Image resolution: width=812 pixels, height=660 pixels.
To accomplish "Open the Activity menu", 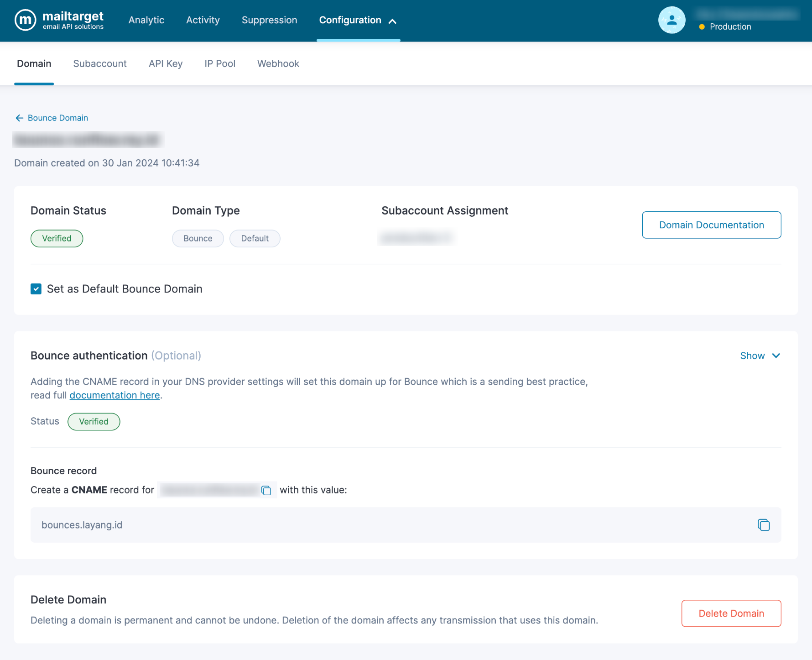I will coord(203,20).
